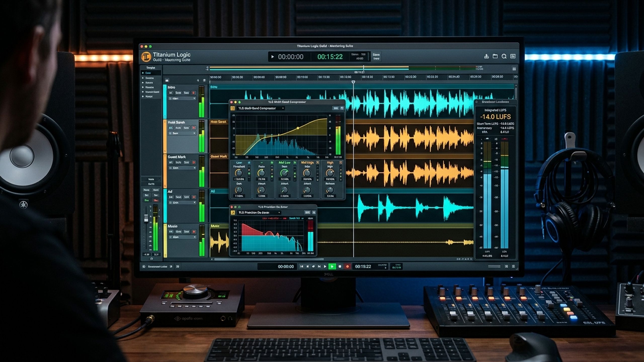Open the Intro track input dropdown
644x362 pixels.
tap(182, 99)
